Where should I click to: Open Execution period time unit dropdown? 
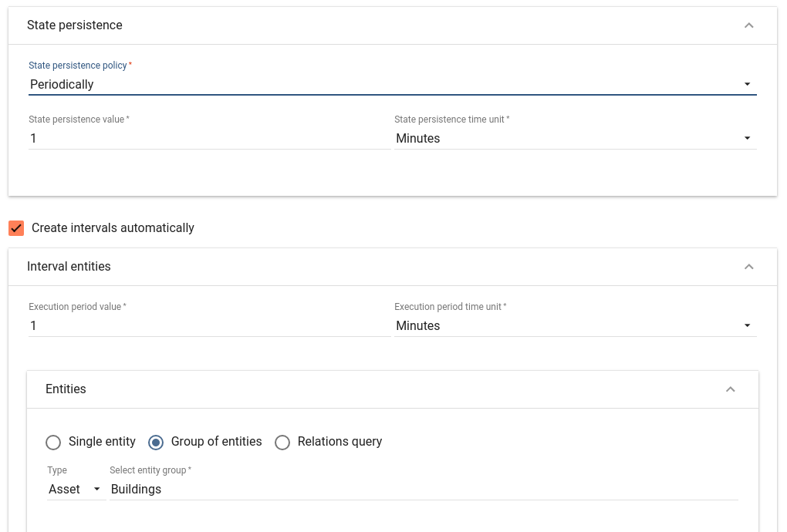[x=574, y=326]
